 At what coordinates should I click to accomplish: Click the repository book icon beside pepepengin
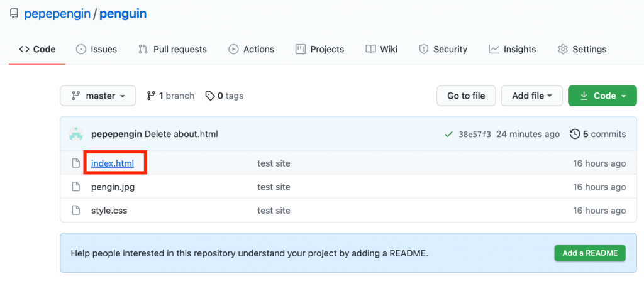pyautogui.click(x=14, y=14)
